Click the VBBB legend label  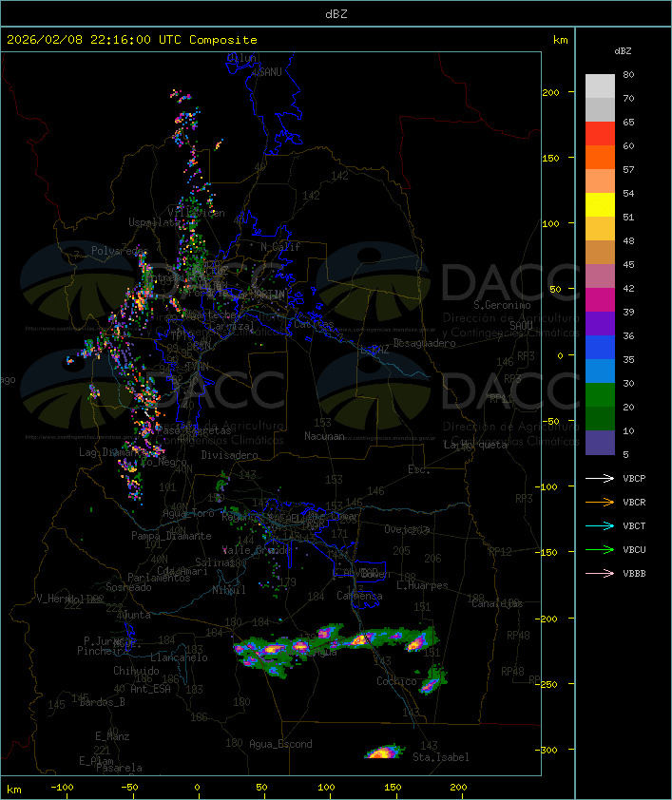pos(634,574)
